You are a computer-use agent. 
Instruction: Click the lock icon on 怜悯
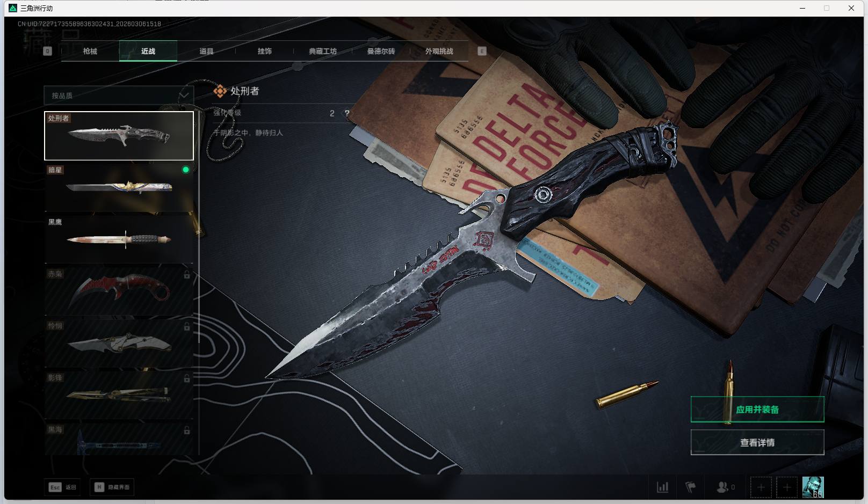[186, 327]
